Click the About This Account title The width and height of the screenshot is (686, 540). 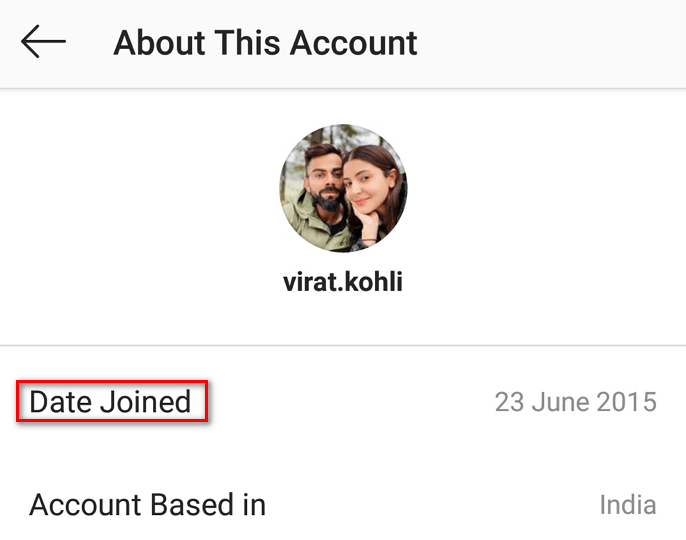click(x=265, y=43)
